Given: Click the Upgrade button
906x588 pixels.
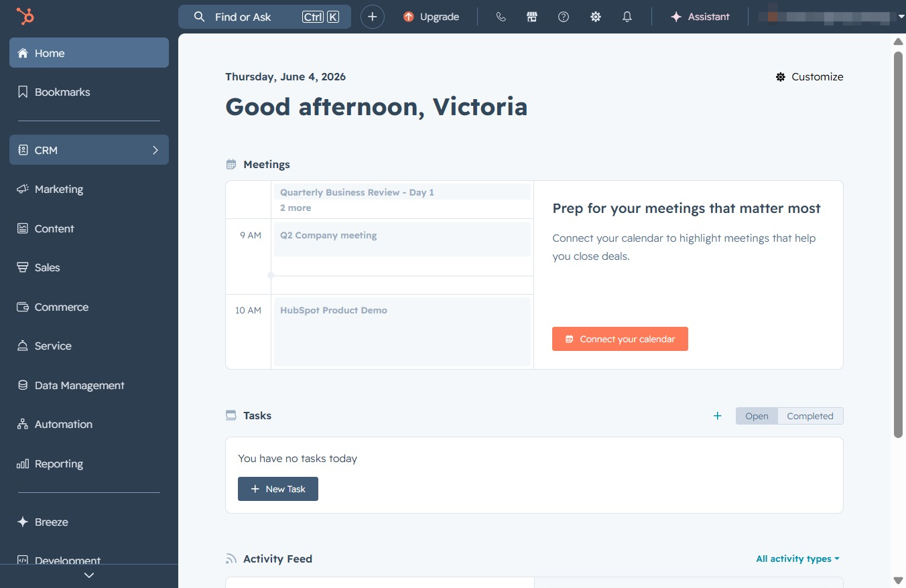Looking at the screenshot, I should click(432, 17).
